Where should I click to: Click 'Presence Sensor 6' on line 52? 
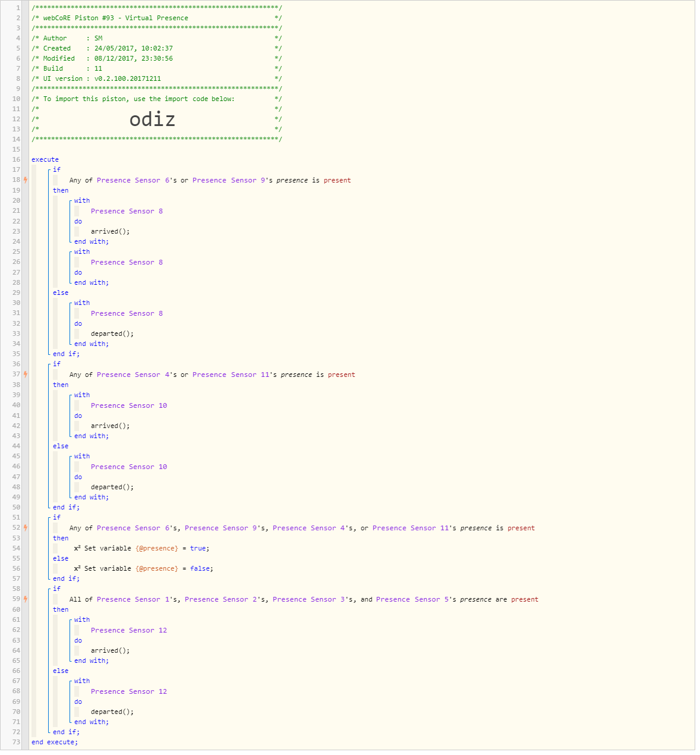133,528
